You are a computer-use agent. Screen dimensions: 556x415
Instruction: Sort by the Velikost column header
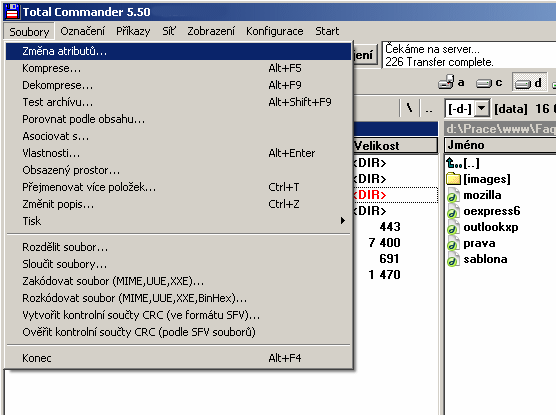pyautogui.click(x=395, y=146)
